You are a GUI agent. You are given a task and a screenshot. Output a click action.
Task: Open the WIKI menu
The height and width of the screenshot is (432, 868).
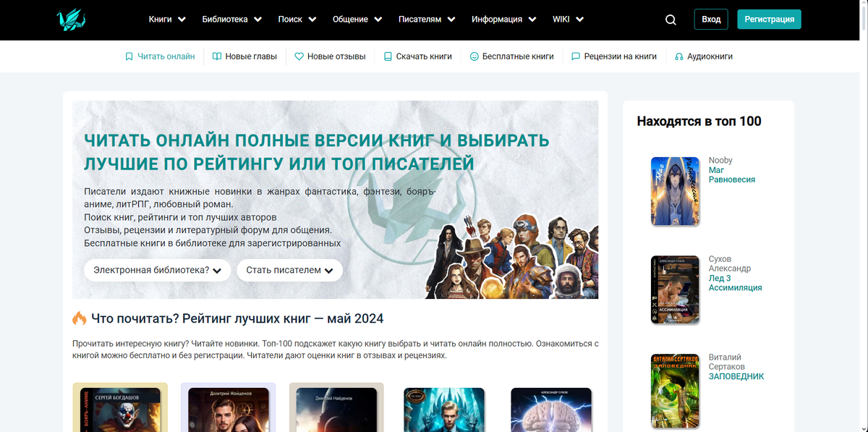coord(561,20)
